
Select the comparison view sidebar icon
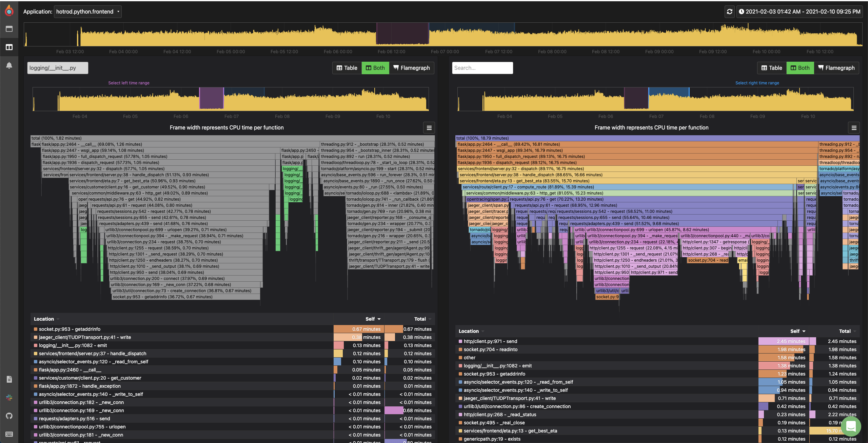click(9, 47)
